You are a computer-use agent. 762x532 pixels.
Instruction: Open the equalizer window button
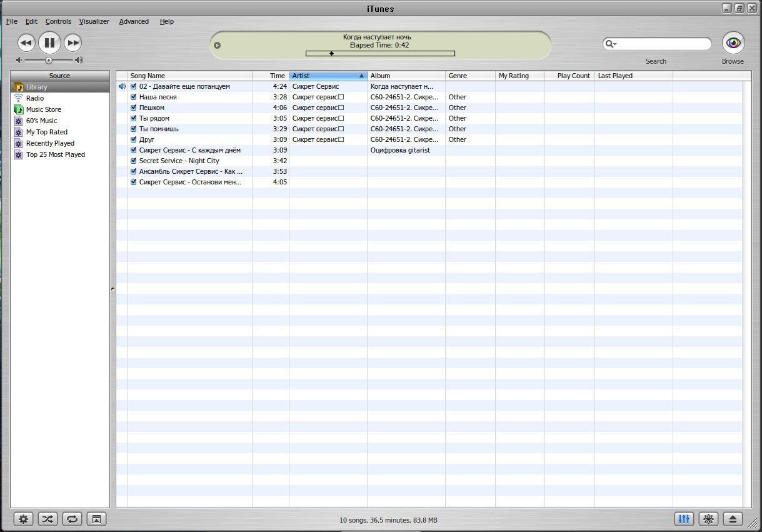[x=684, y=519]
